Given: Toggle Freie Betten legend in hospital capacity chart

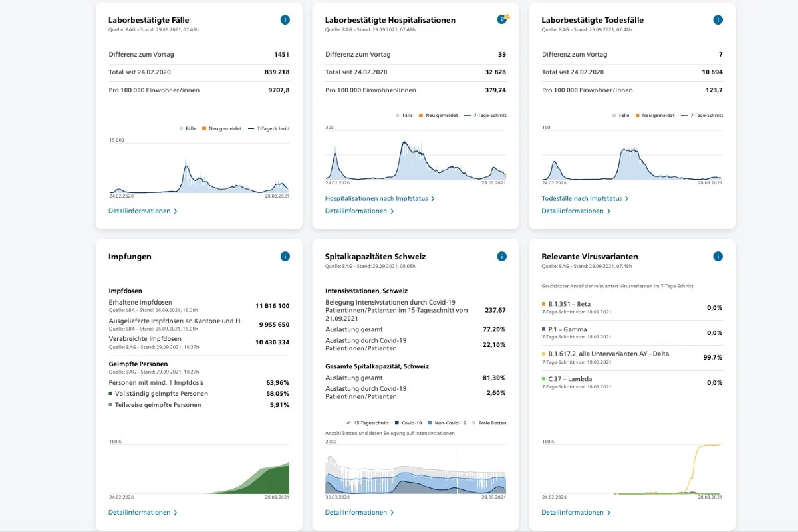Looking at the screenshot, I should tap(489, 423).
